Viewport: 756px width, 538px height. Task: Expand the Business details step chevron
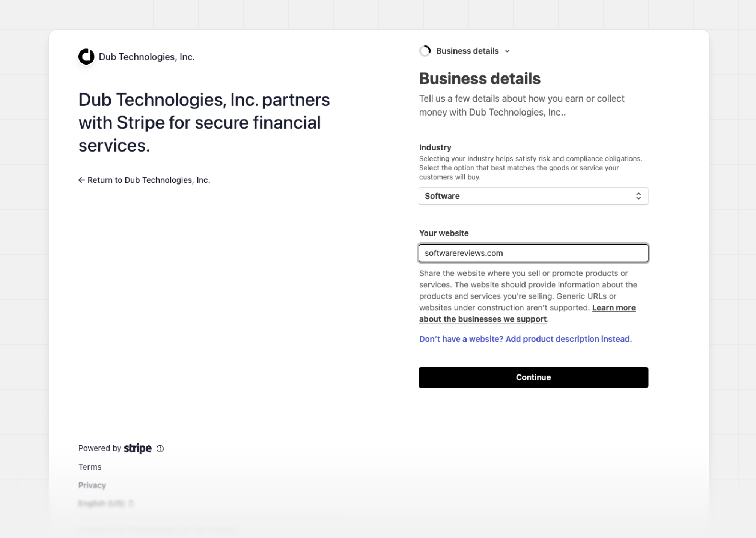[x=507, y=51]
